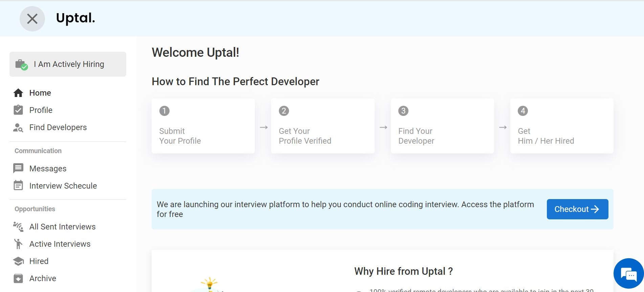Select the Submit Your Profile step card

click(x=203, y=126)
